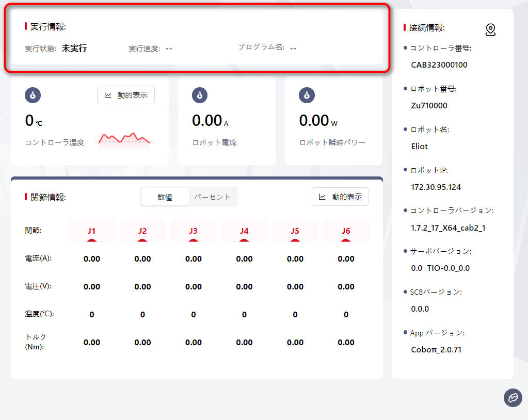
Task: Click the robot IP address 172.30.95.124
Action: coord(436,187)
